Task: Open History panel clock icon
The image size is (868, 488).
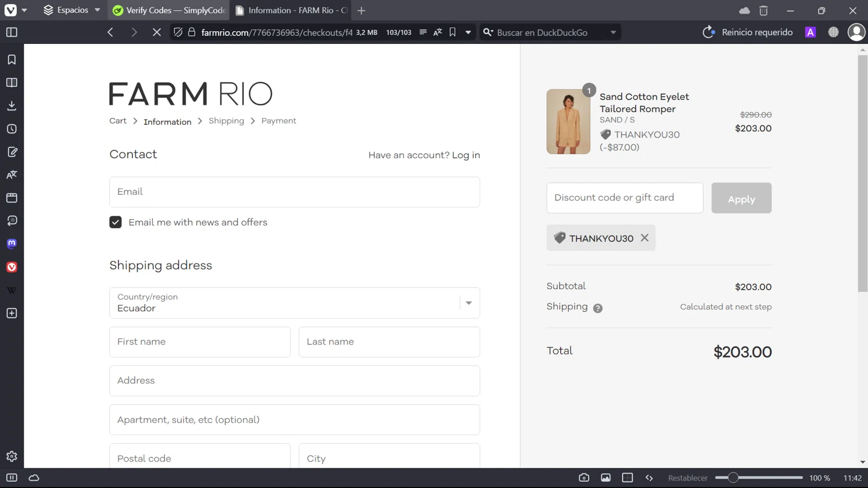Action: pyautogui.click(x=12, y=129)
